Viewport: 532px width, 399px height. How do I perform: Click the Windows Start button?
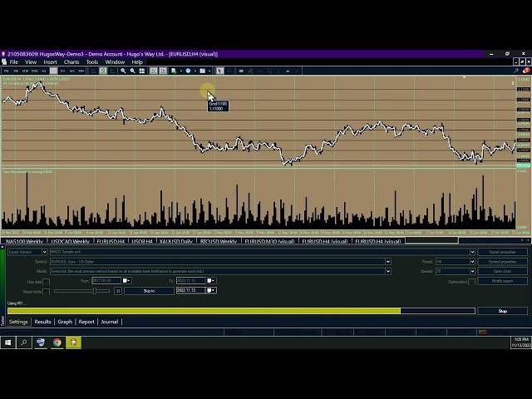pos(7,342)
